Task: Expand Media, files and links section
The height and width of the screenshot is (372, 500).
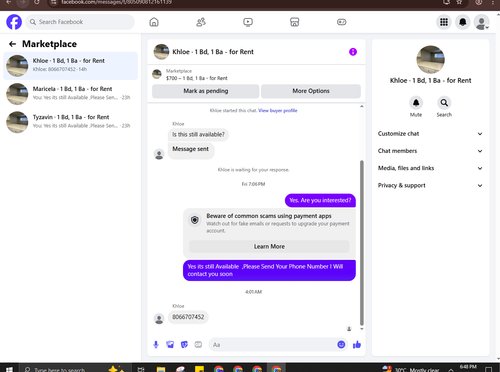Action: [430, 168]
